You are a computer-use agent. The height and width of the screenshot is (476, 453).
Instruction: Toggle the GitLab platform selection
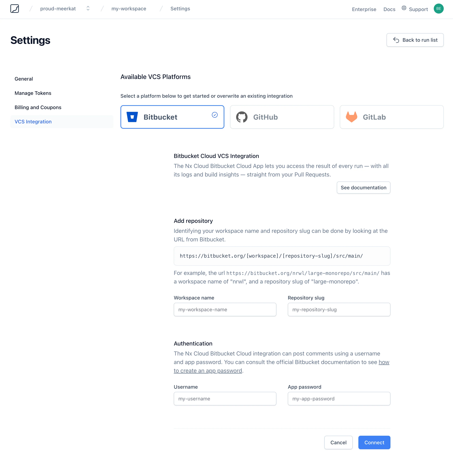391,117
